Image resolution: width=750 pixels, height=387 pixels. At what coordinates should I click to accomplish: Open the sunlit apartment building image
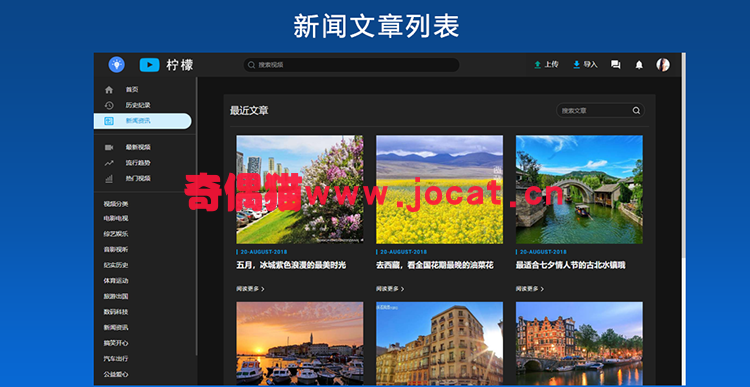point(439,343)
